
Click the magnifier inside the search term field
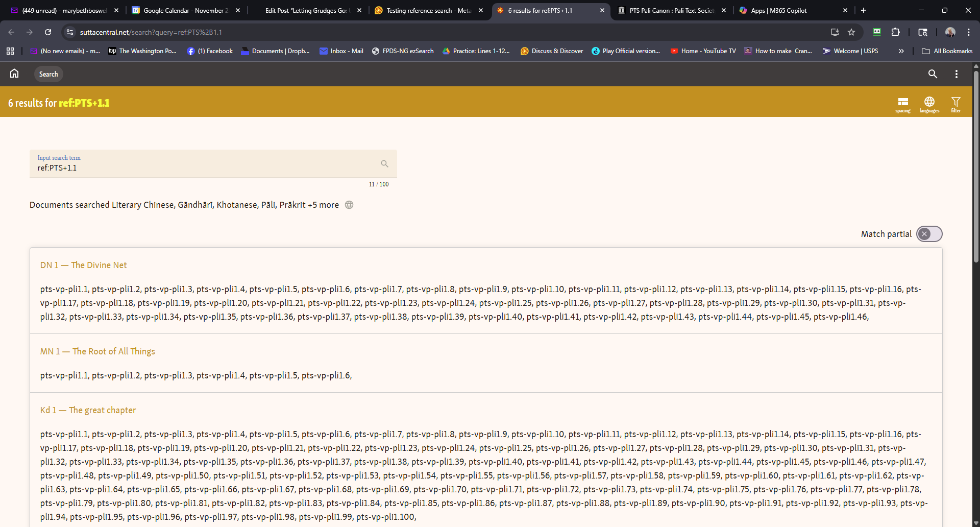coord(384,164)
